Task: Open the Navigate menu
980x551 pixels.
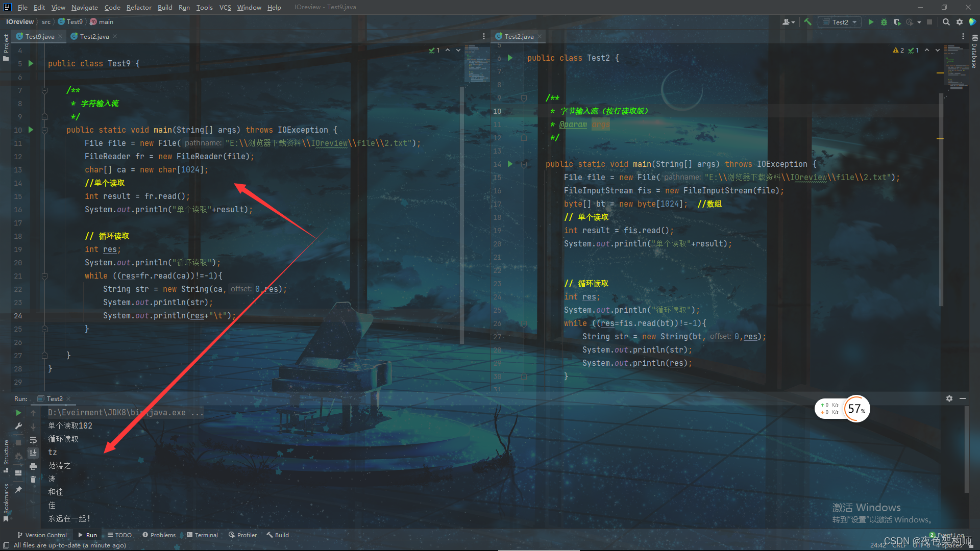Action: [x=84, y=7]
